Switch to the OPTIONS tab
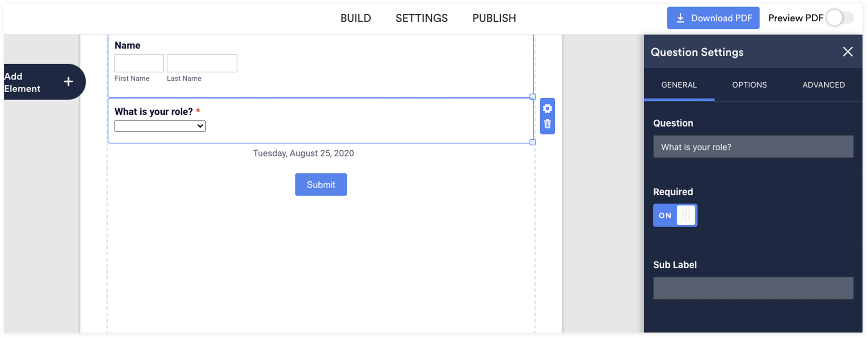Image resolution: width=868 pixels, height=338 pixels. (749, 85)
